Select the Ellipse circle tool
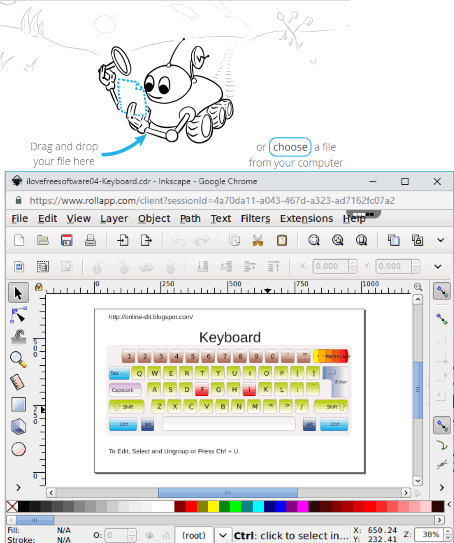Image resolution: width=454 pixels, height=543 pixels. coord(18,449)
